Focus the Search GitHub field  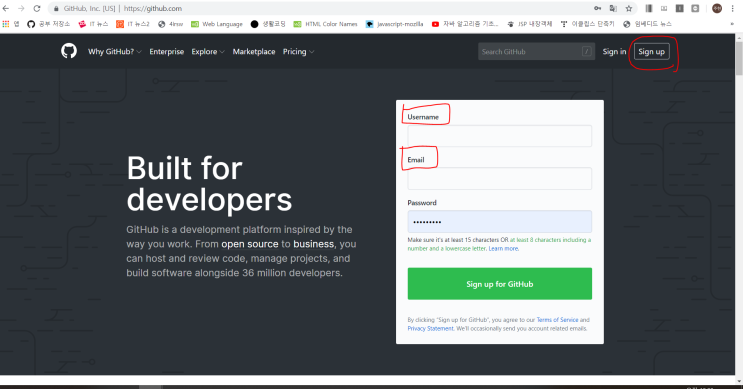(x=536, y=52)
